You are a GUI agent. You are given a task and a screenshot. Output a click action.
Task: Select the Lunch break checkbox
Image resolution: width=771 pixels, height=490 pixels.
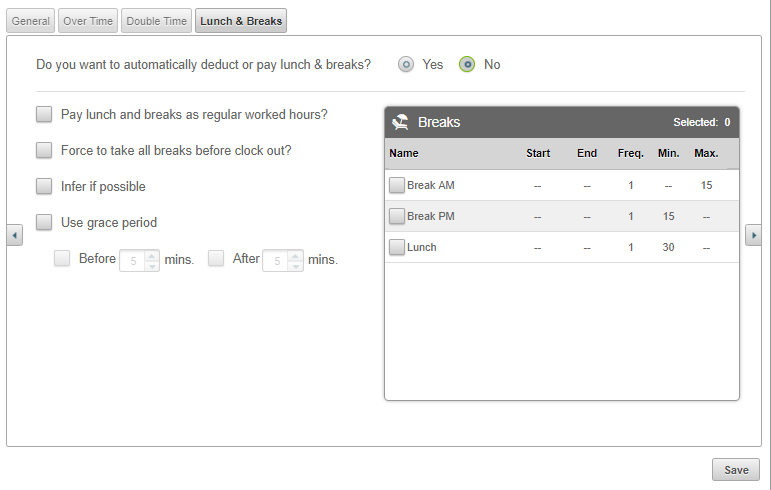(x=397, y=247)
